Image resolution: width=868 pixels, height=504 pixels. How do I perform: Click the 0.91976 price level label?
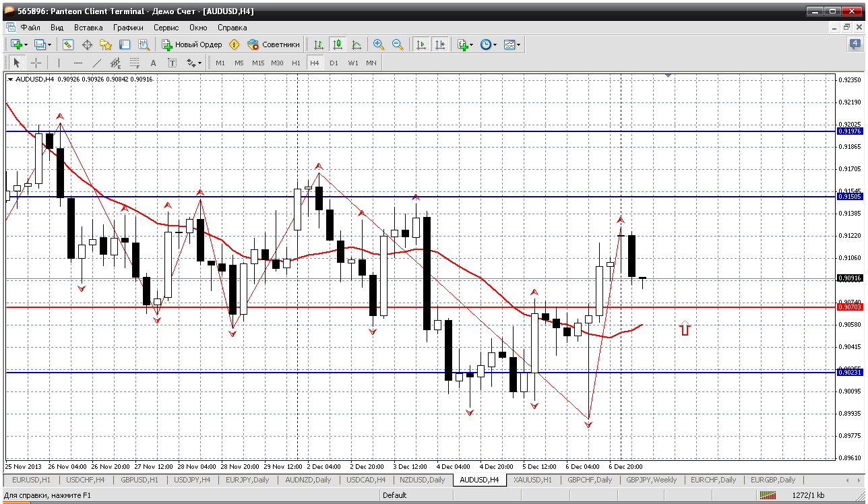(x=849, y=131)
